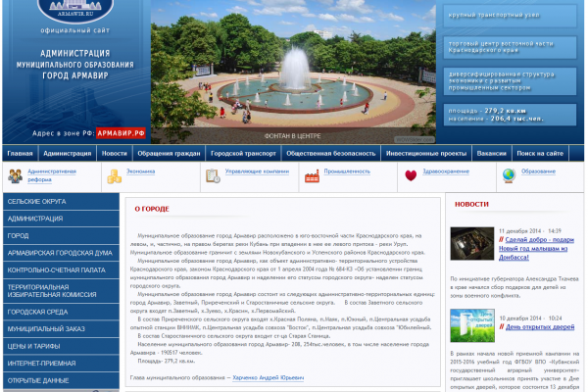
Task: Click the open doors day news thumbnail
Action: (x=472, y=325)
